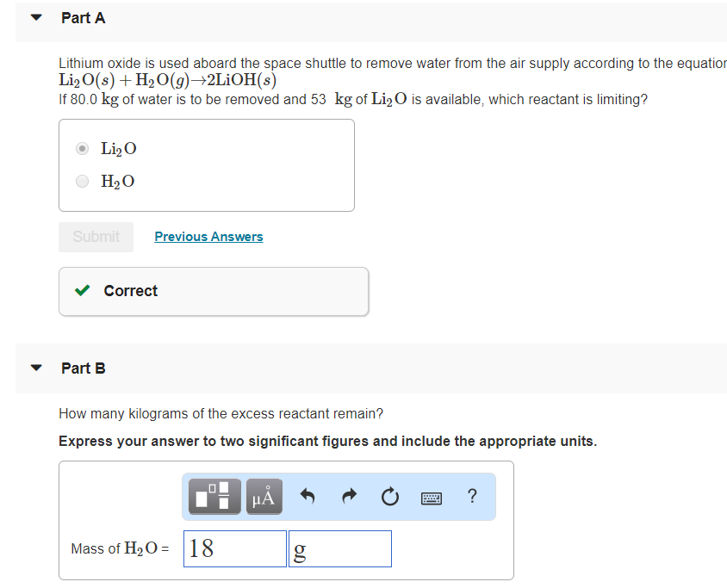Viewport: 727px width, 588px height.
Task: Collapse the Part B section triangle
Action: coord(36,368)
